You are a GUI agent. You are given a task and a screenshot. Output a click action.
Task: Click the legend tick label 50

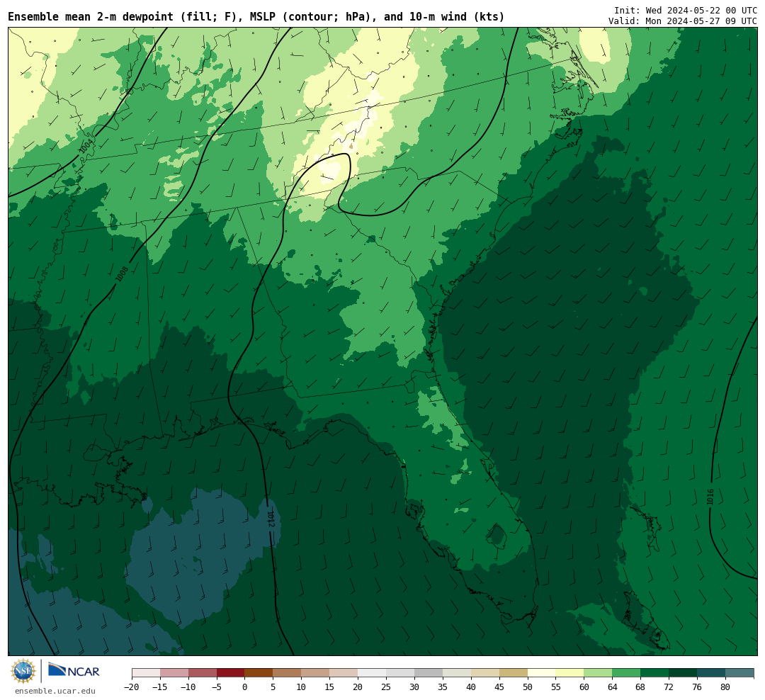528,687
